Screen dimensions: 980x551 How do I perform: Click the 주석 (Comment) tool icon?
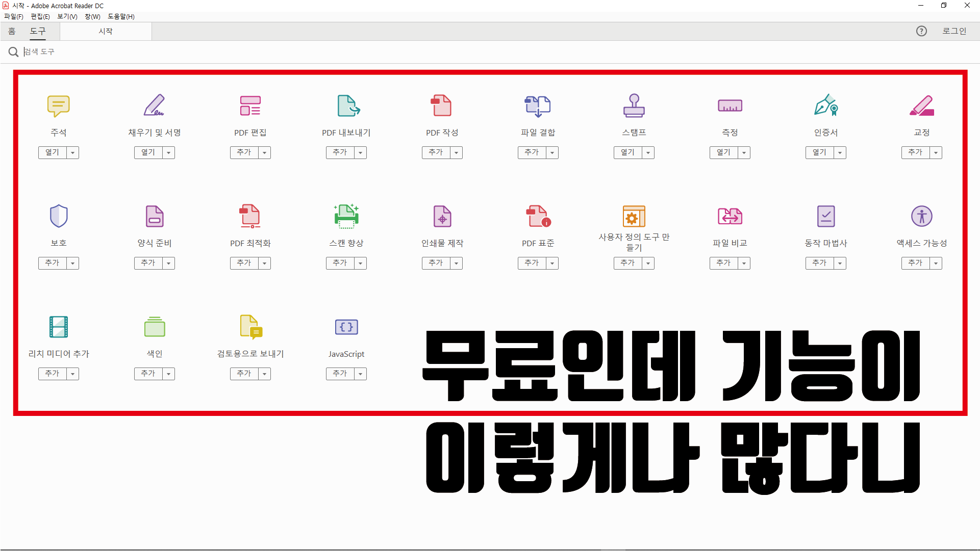pyautogui.click(x=58, y=106)
